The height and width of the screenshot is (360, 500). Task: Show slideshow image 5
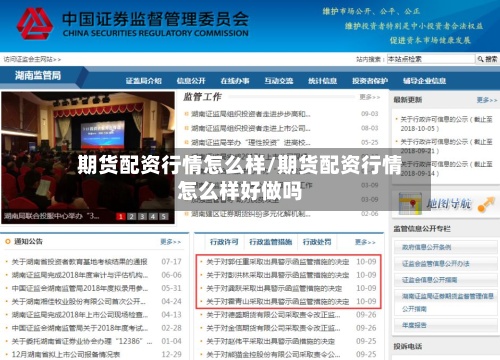(x=163, y=216)
